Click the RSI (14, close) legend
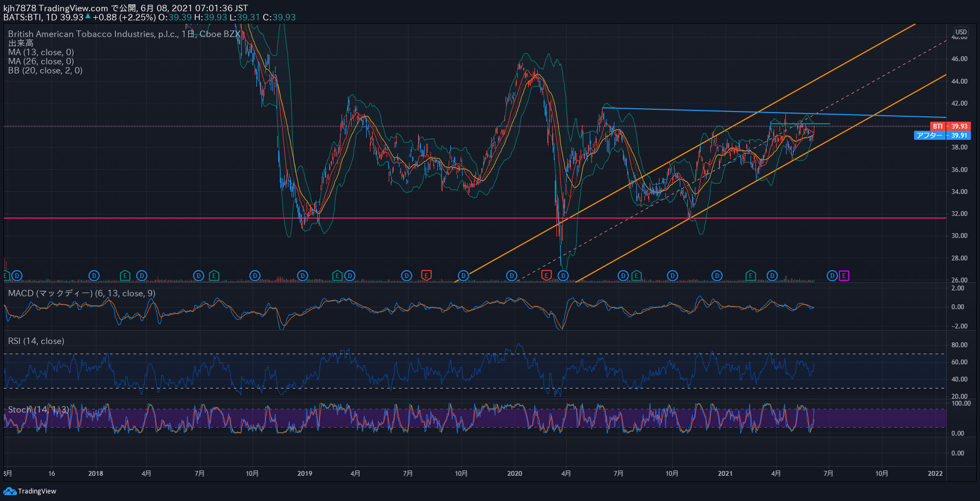The image size is (980, 501). (x=36, y=341)
